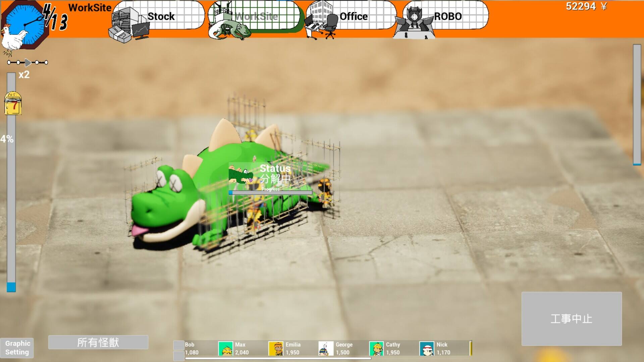Viewport: 644px width, 362px height.
Task: Open Graphic Setting
Action: (x=17, y=348)
